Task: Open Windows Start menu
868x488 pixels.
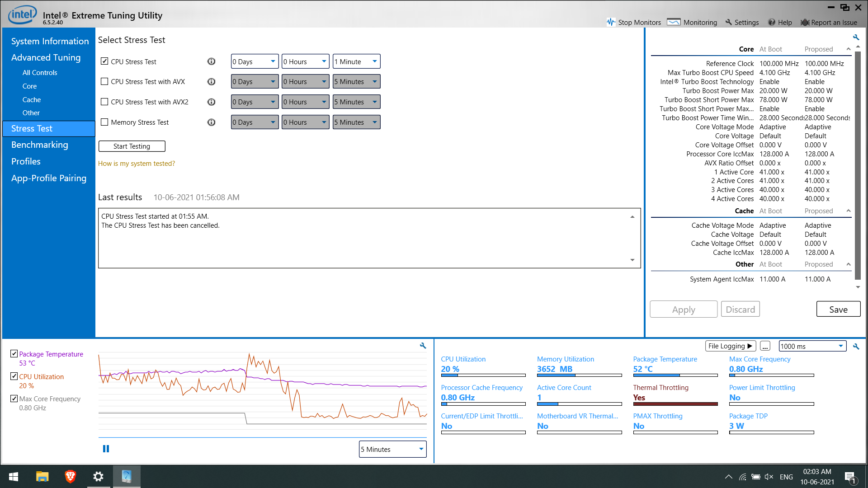Action: click(14, 477)
